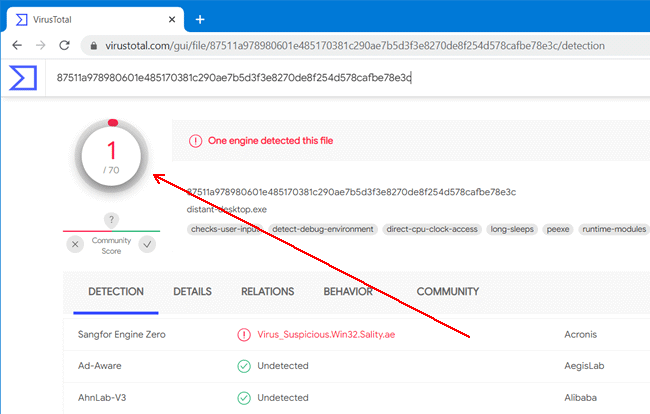Close the VirusTotal browser tab

pyautogui.click(x=169, y=19)
